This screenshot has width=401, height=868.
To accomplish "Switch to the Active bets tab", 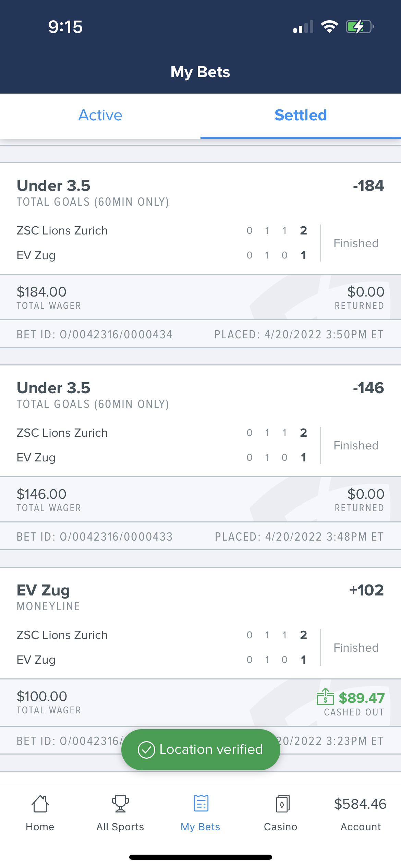I will point(100,115).
